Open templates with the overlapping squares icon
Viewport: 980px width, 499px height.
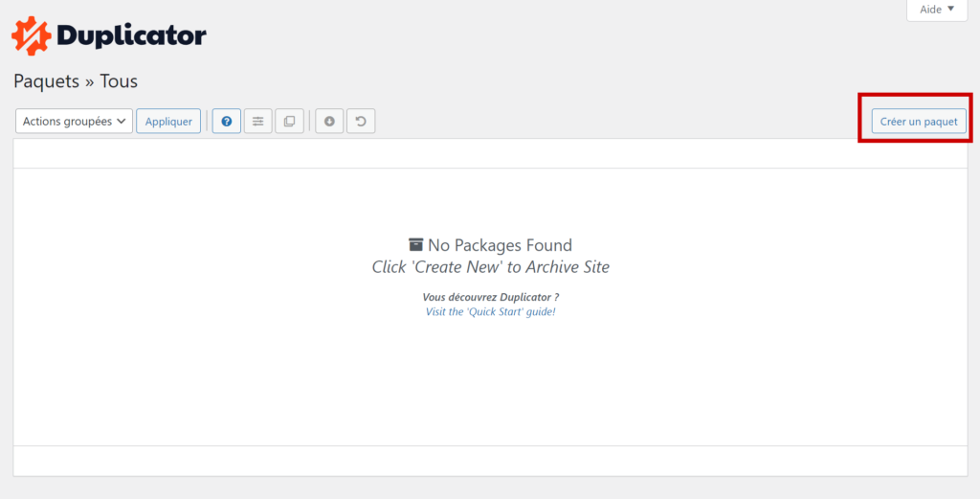[x=289, y=122]
